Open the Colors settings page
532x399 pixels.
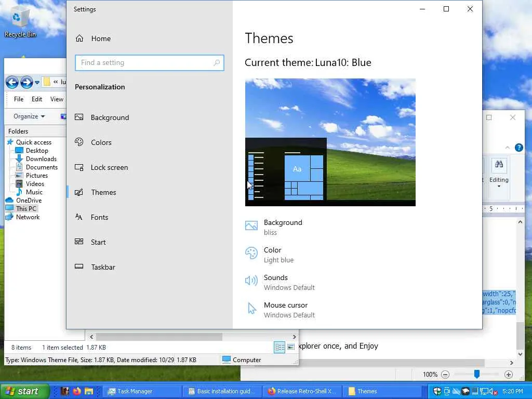[94, 142]
